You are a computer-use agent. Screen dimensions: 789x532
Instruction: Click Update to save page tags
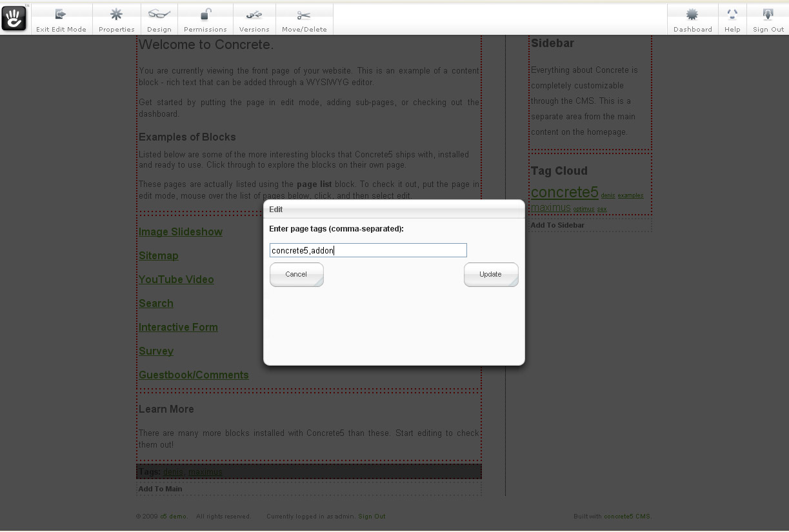491,275
